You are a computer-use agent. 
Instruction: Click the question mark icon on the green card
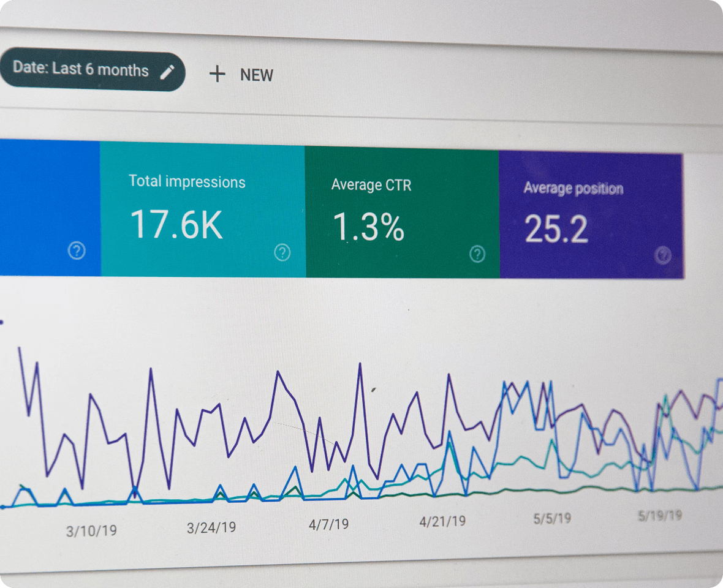[x=477, y=254]
